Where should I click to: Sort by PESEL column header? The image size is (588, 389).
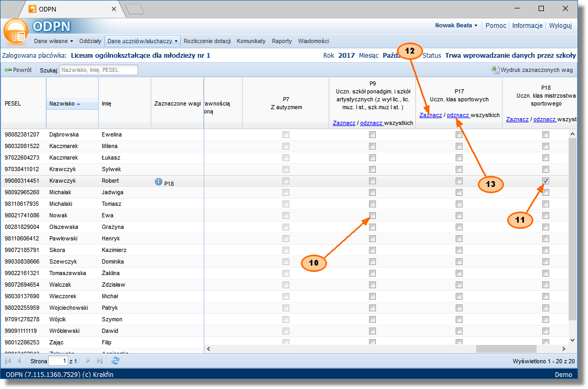coord(23,103)
